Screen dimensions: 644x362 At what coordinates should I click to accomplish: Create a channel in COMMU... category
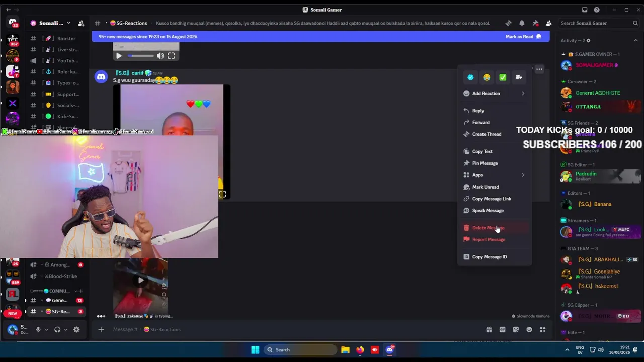point(80,291)
